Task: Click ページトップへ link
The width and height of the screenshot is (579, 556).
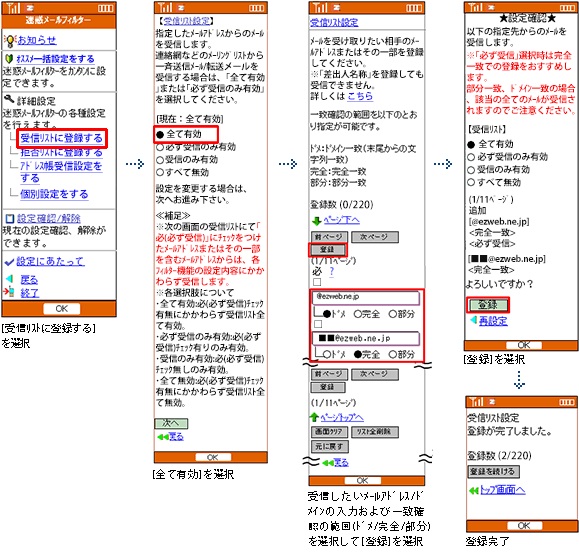Action: tap(342, 418)
